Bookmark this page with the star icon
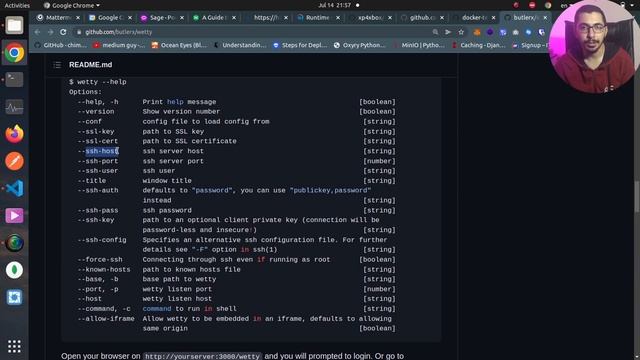The image size is (640, 360). click(461, 32)
